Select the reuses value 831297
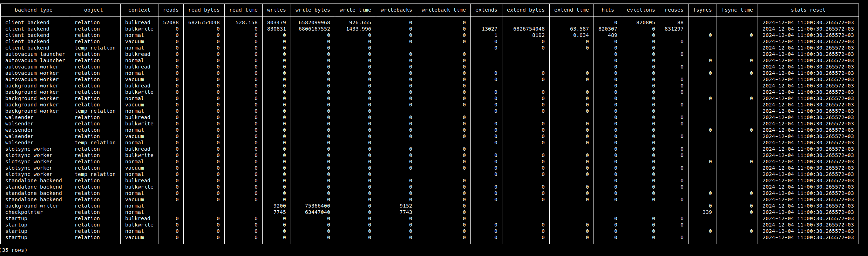868x256 pixels. pyautogui.click(x=674, y=29)
